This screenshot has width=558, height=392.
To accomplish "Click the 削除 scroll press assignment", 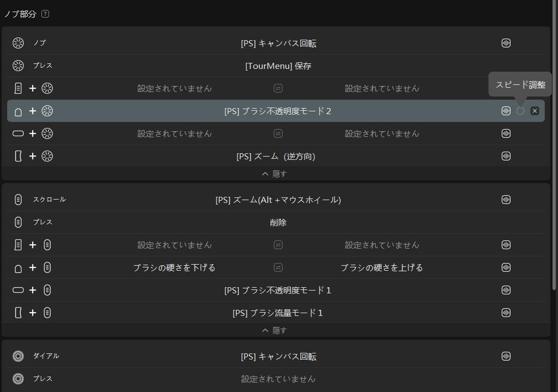I will click(x=278, y=222).
